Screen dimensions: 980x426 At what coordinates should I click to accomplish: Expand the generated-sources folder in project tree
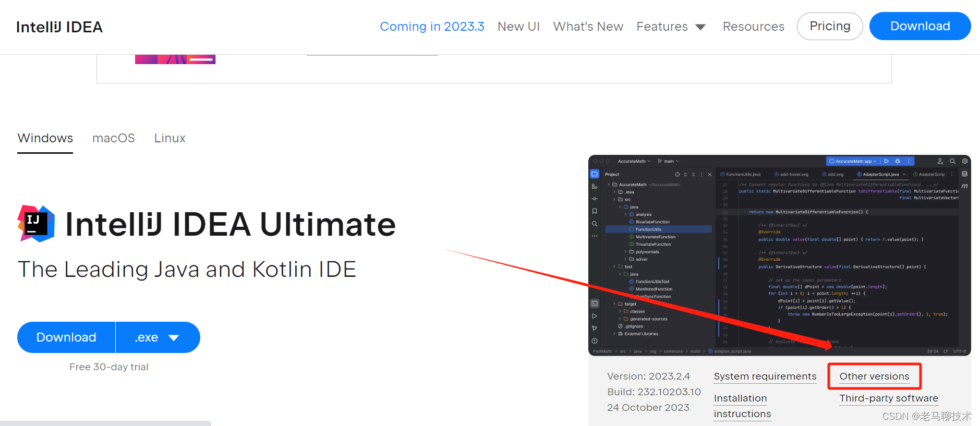(x=620, y=319)
